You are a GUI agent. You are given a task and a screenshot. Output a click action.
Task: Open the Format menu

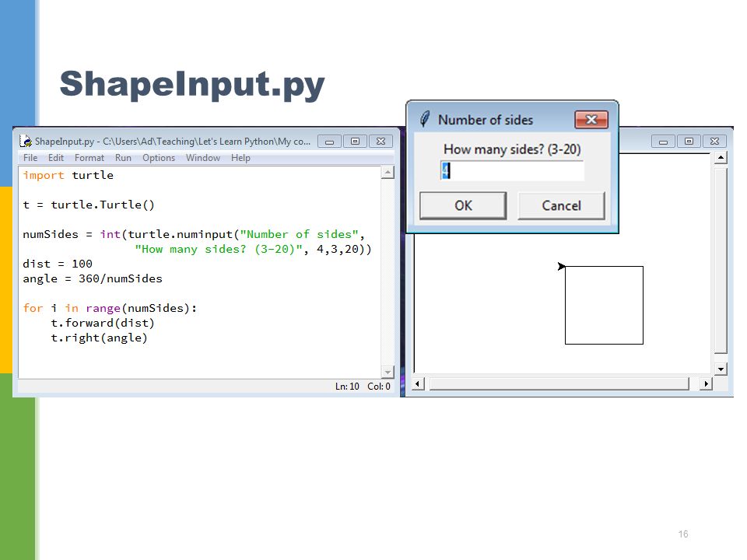(x=89, y=158)
